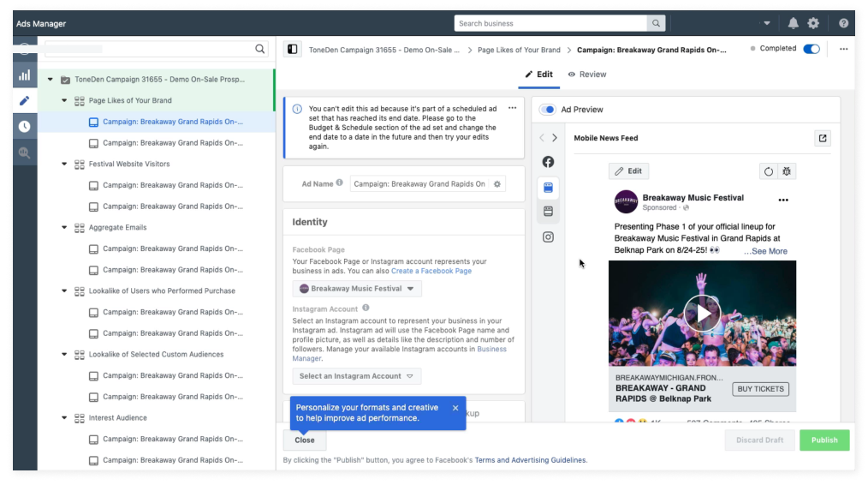The width and height of the screenshot is (868, 485).
Task: Open preview in new window icon
Action: 823,138
